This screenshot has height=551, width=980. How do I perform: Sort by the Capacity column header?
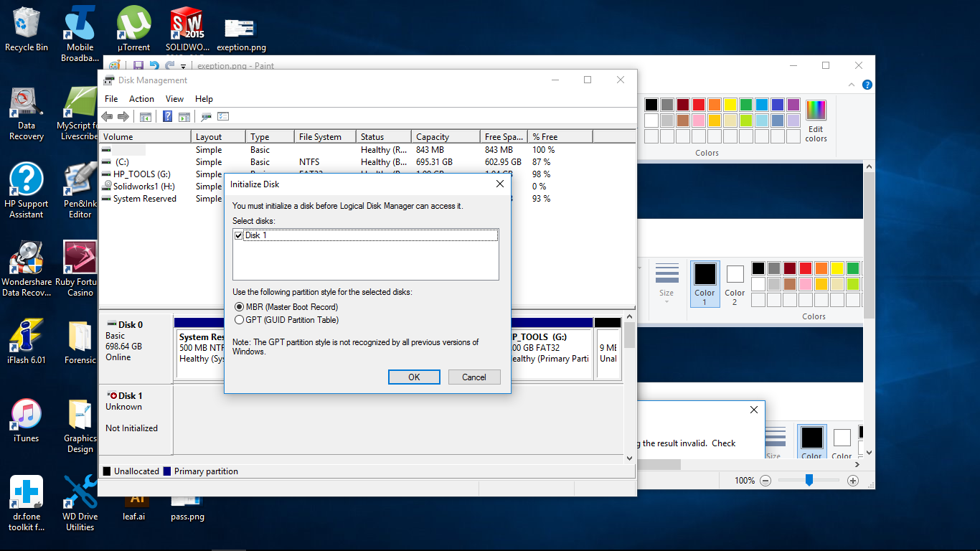[x=446, y=136]
